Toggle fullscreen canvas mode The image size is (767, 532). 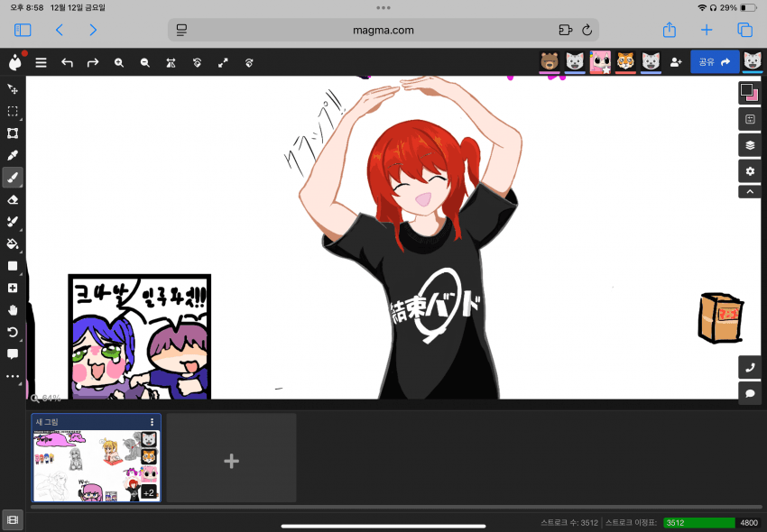coord(223,62)
